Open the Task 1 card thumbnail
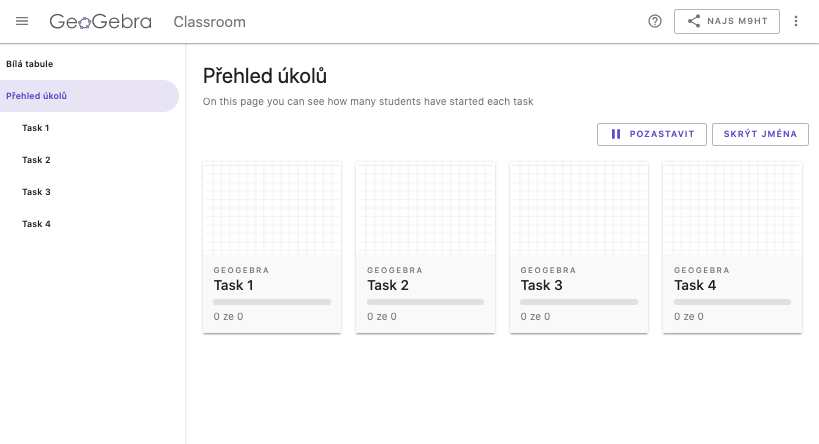 tap(272, 208)
